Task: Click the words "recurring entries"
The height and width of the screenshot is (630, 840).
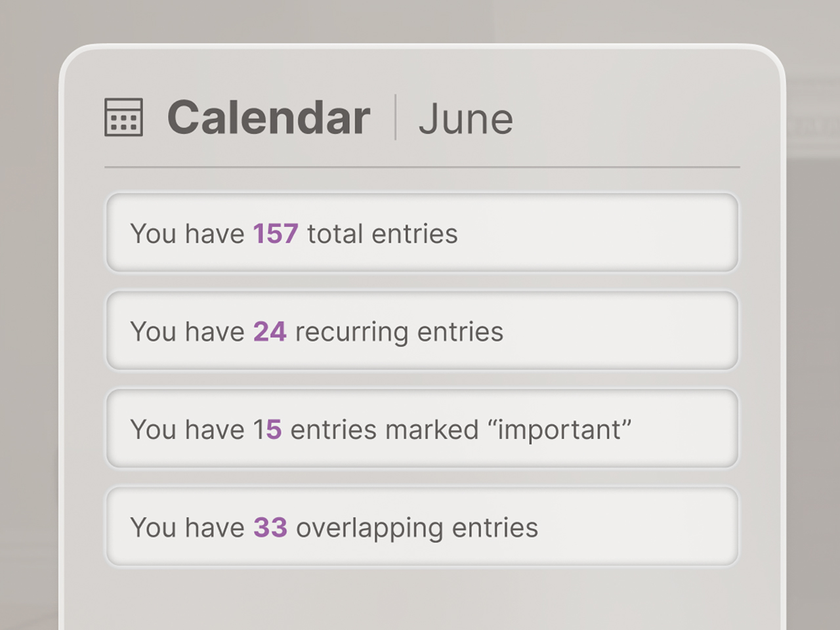Action: click(399, 331)
